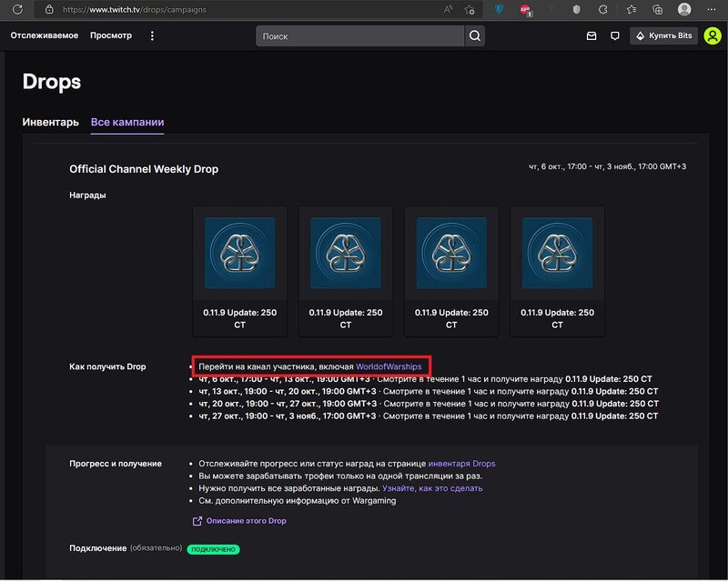The height and width of the screenshot is (581, 728).
Task: Open the red ABP ad blocker extension
Action: pyautogui.click(x=526, y=10)
